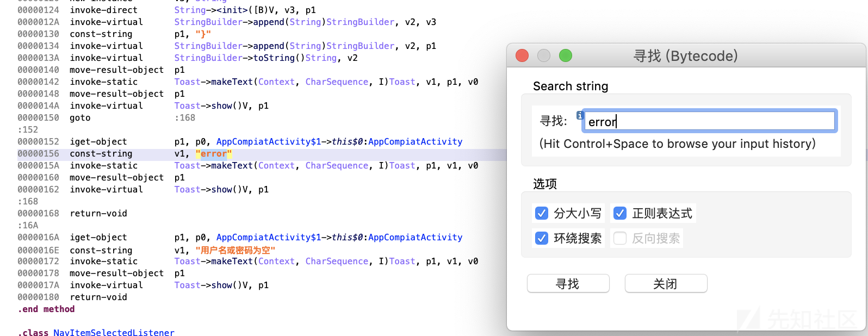The width and height of the screenshot is (868, 336).
Task: Click the info icon beside search field
Action: 580,115
